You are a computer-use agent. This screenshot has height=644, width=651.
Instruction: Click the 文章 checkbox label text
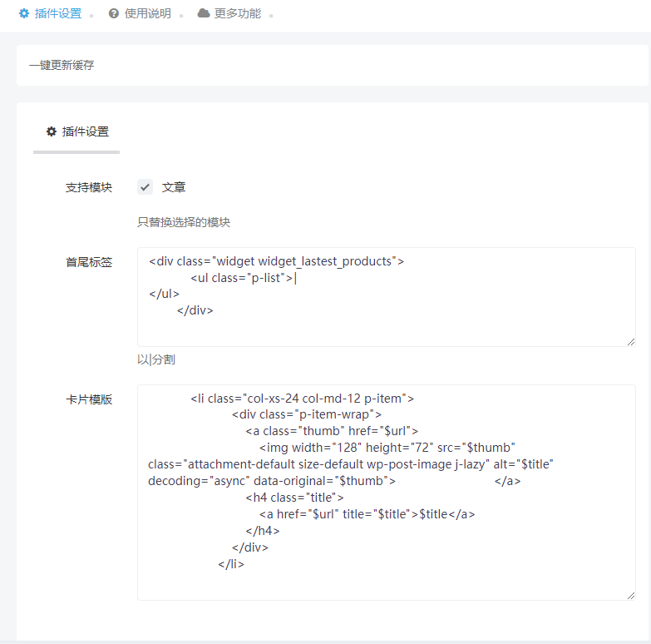174,187
